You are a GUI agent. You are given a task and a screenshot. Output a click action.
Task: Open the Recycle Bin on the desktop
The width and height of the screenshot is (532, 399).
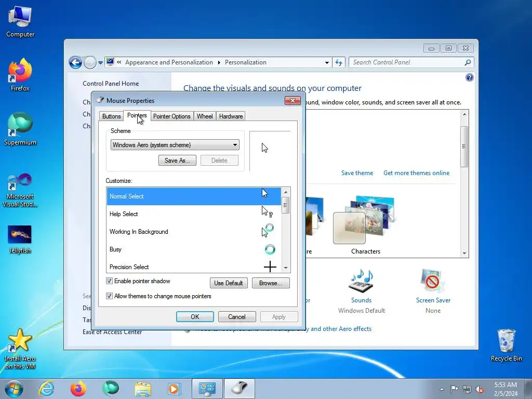pyautogui.click(x=506, y=345)
